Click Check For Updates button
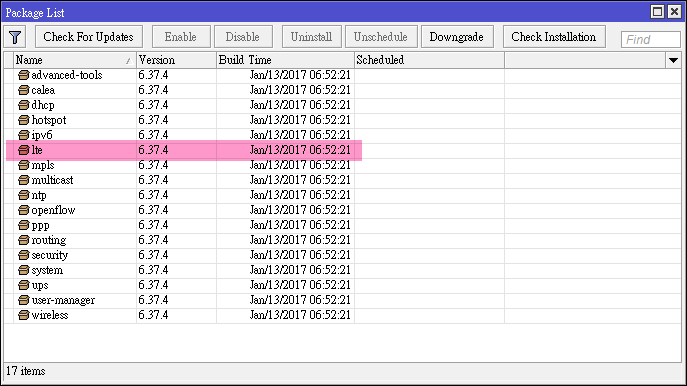The image size is (687, 386). point(89,37)
